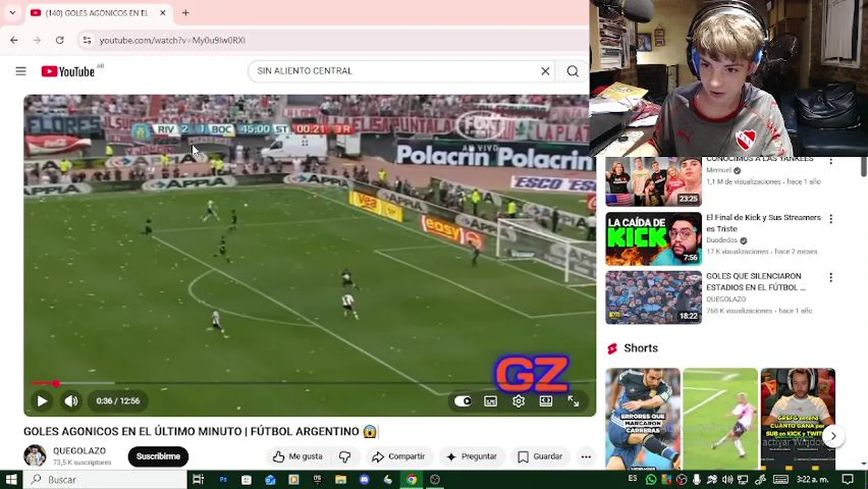868x489 pixels.
Task: Share the video via Compartir
Action: pos(398,456)
